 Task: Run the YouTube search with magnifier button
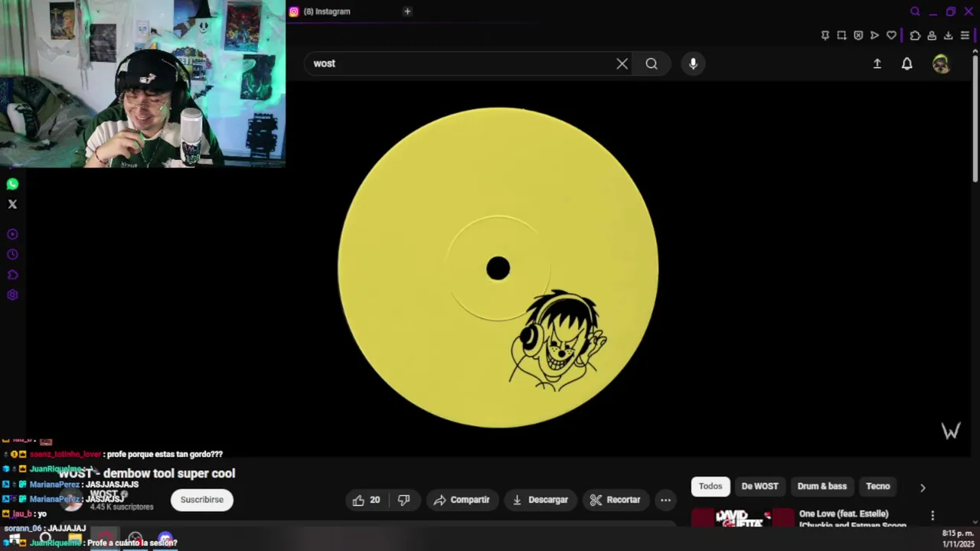click(x=652, y=64)
